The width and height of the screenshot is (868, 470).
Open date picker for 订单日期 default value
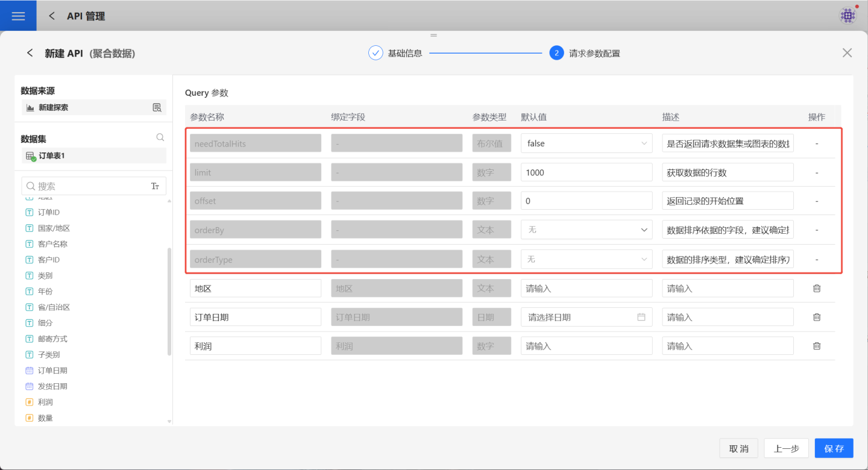[x=586, y=317]
